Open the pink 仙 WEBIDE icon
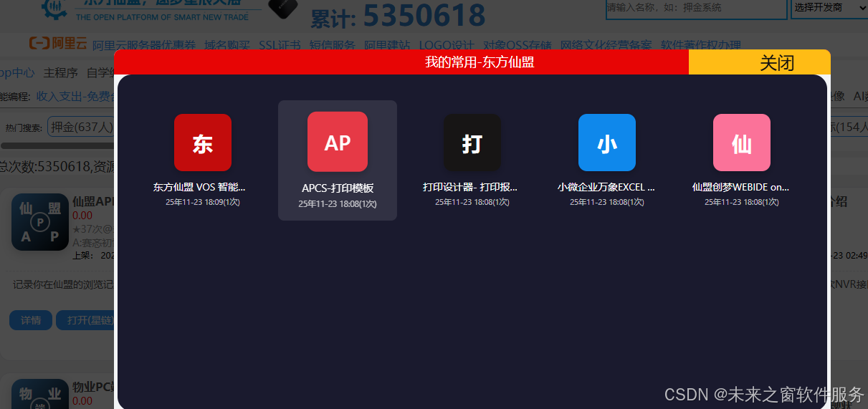The image size is (868, 409). (742, 143)
